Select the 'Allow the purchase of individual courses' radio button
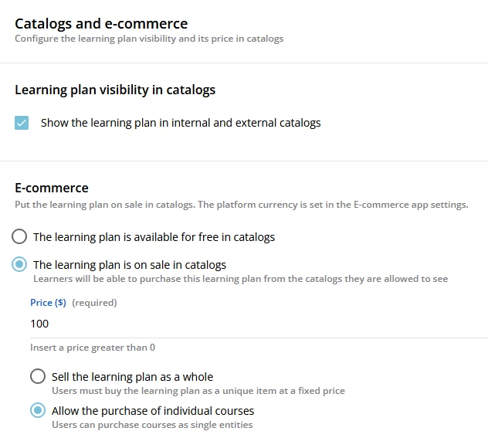 click(38, 411)
